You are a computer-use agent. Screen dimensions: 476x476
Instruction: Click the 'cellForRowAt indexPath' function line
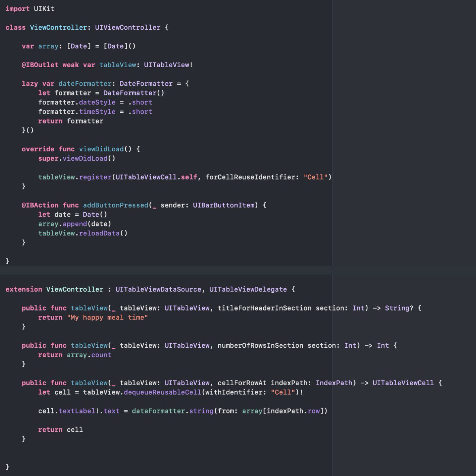[232, 383]
